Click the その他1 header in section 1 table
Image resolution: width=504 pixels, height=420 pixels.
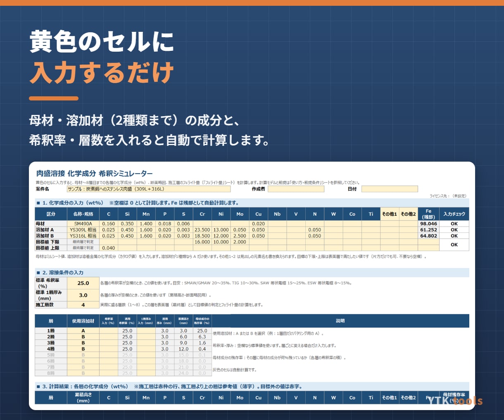390,214
